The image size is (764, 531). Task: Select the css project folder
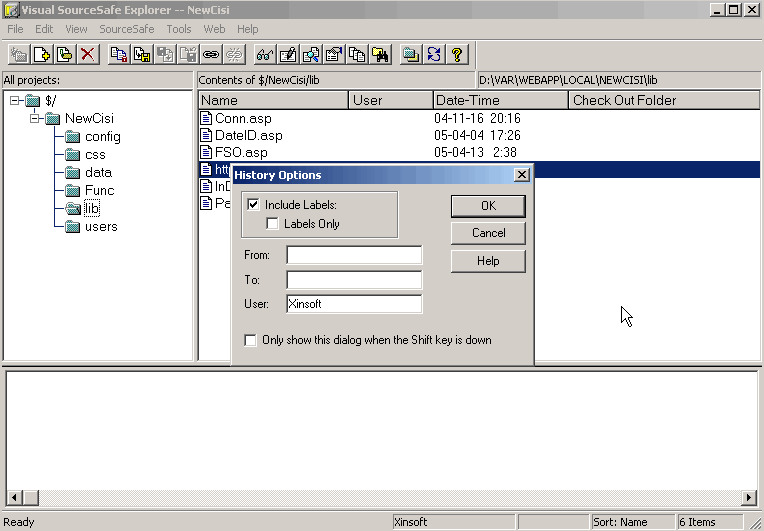(x=95, y=155)
